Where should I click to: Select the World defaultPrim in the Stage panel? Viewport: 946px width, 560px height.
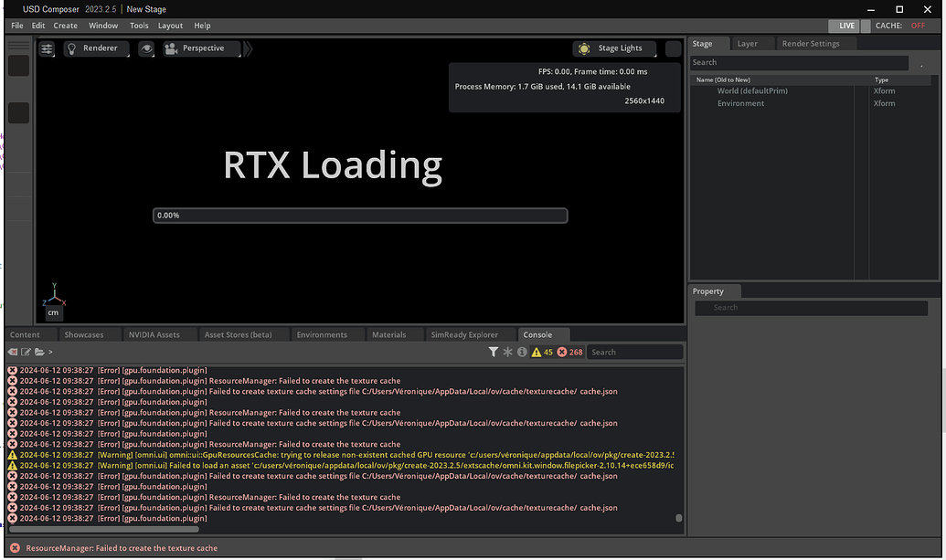751,90
